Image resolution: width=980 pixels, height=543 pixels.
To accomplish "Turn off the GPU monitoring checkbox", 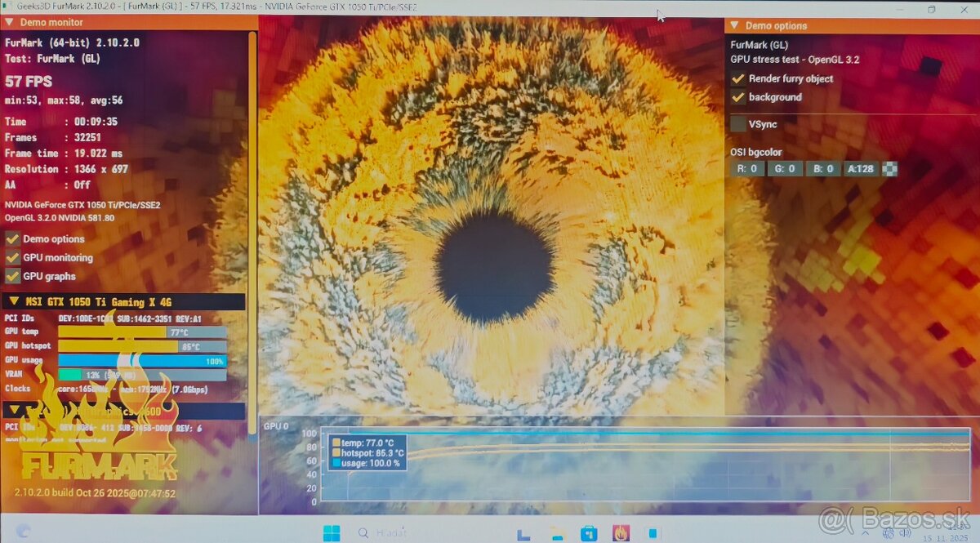I will (x=13, y=257).
